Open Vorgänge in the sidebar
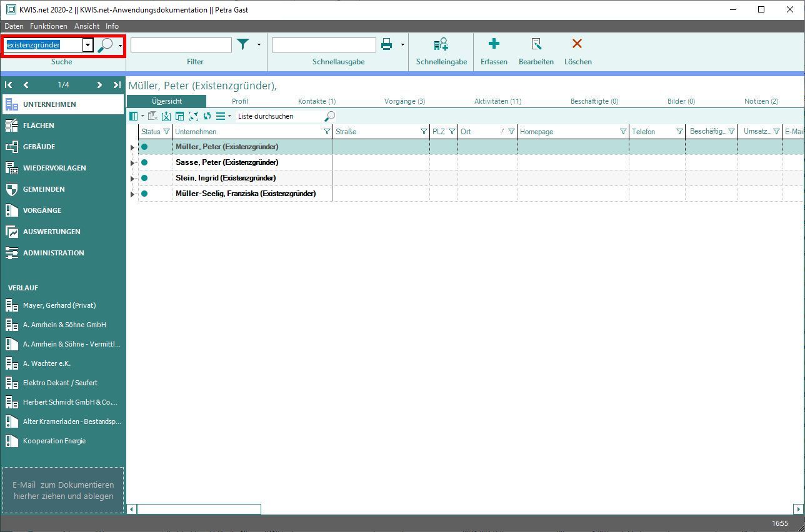Viewport: 805px width, 532px height. (62, 210)
